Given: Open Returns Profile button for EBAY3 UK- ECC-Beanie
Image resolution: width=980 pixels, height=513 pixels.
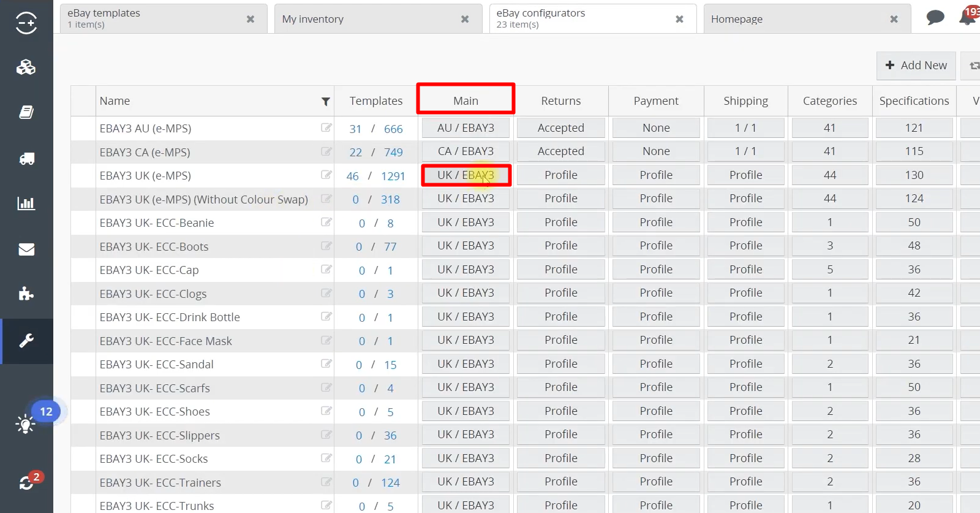Looking at the screenshot, I should pyautogui.click(x=561, y=222).
